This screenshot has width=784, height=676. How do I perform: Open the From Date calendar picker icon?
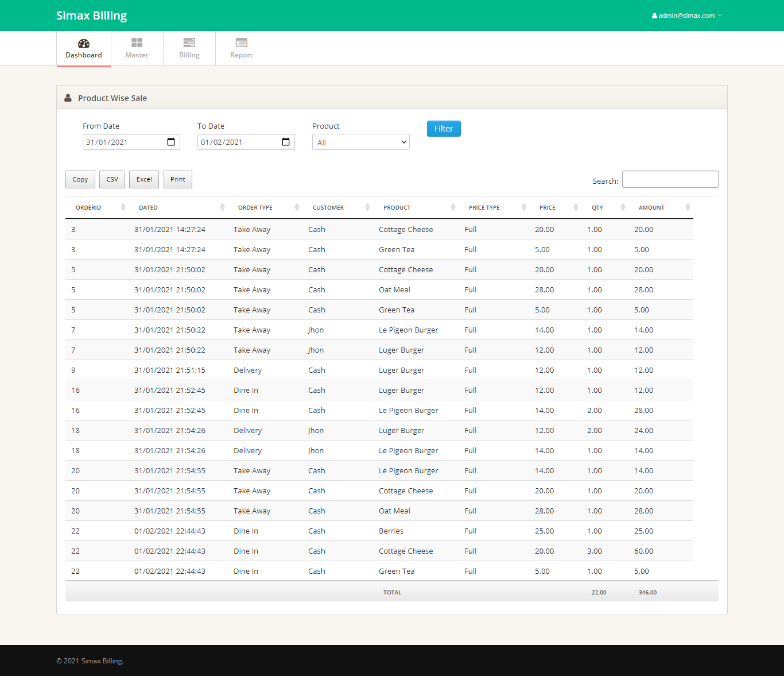(x=171, y=142)
